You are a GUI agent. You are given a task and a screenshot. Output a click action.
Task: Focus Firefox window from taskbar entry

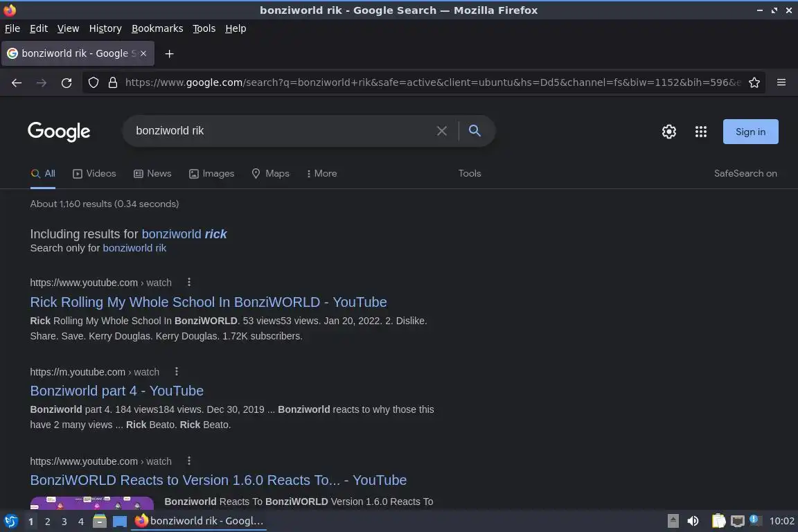[199, 522]
